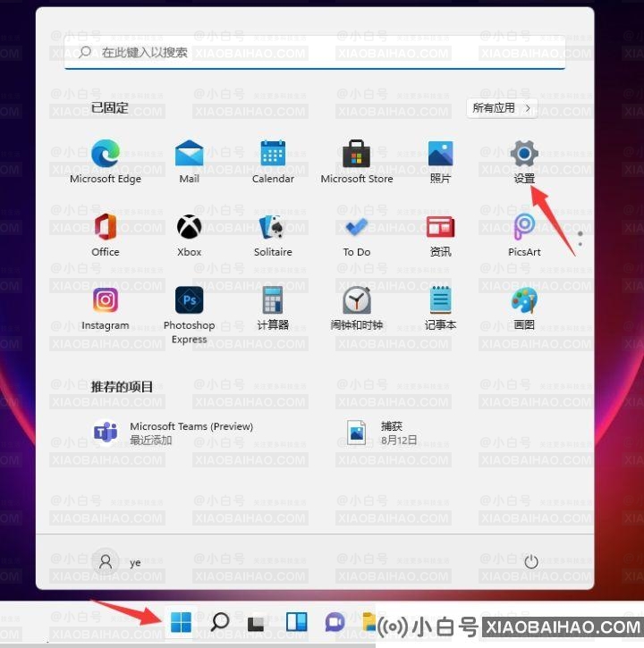Screen dimensions: 644x648
Task: Click the 所有应用 (All apps) button
Action: click(502, 108)
